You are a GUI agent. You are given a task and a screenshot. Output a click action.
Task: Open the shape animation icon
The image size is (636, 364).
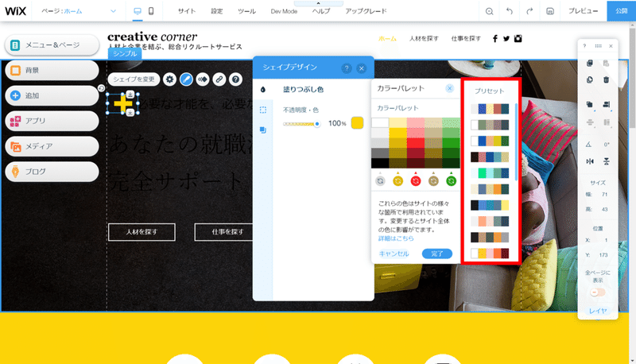click(203, 79)
